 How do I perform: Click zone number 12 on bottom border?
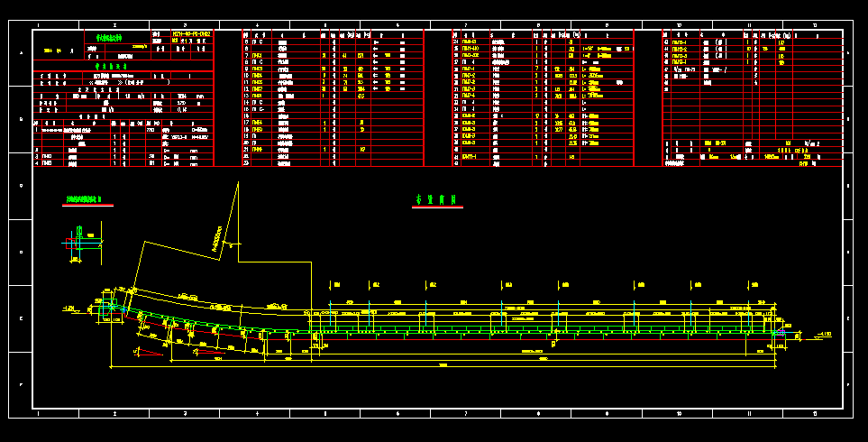pyautogui.click(x=815, y=414)
